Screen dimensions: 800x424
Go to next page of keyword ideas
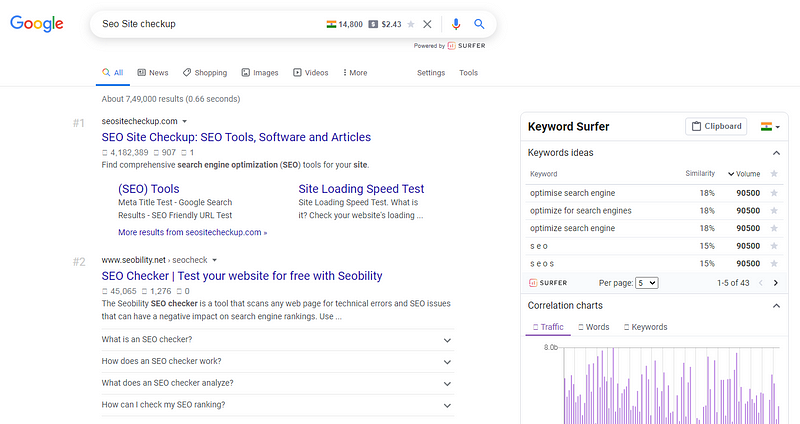776,283
